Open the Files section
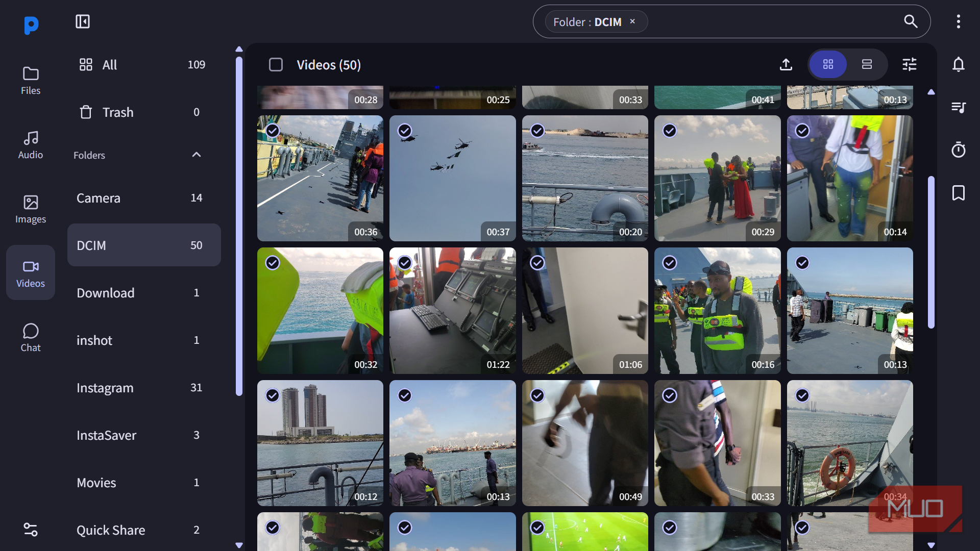 [31, 81]
